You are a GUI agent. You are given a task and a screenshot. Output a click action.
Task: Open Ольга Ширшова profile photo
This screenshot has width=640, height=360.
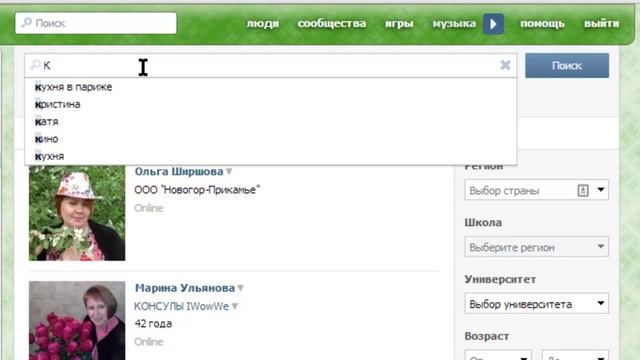[x=77, y=213]
